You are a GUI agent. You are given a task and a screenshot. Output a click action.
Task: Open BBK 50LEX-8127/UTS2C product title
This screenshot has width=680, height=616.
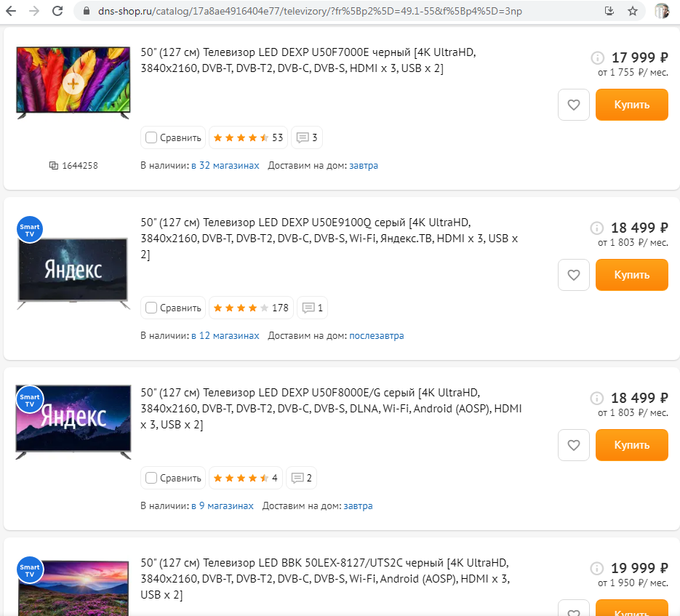pos(325,578)
